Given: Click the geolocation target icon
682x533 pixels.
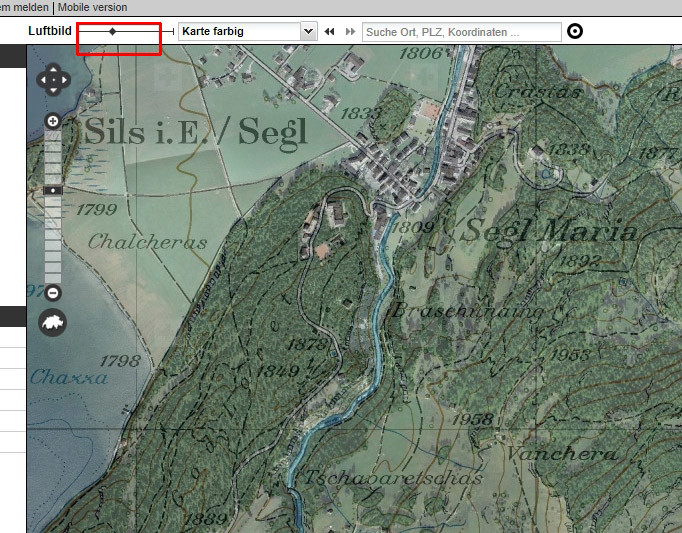Looking at the screenshot, I should click(x=575, y=32).
